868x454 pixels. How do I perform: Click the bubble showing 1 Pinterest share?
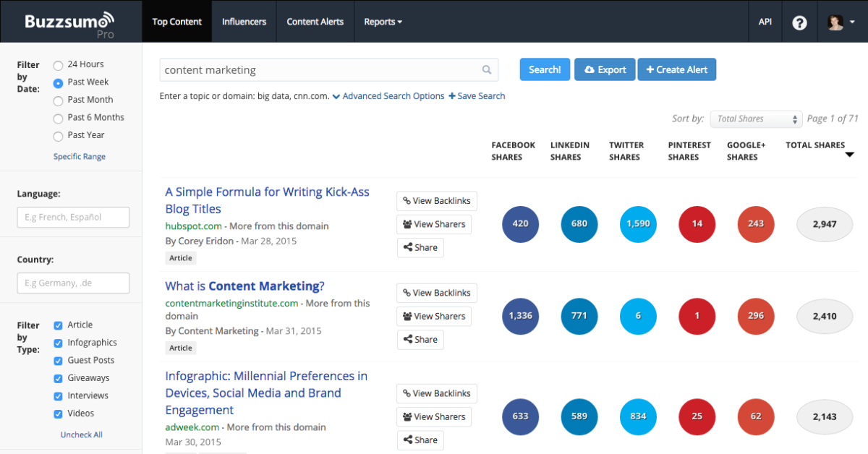point(697,316)
